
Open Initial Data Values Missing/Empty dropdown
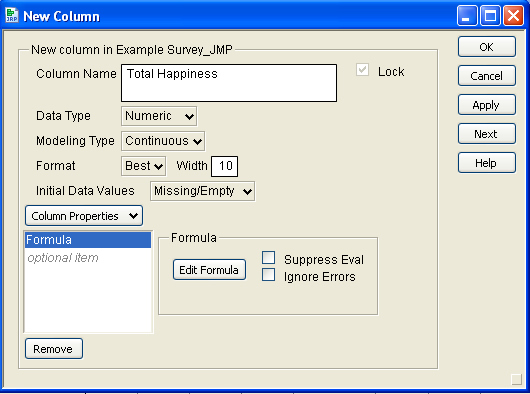[x=202, y=191]
